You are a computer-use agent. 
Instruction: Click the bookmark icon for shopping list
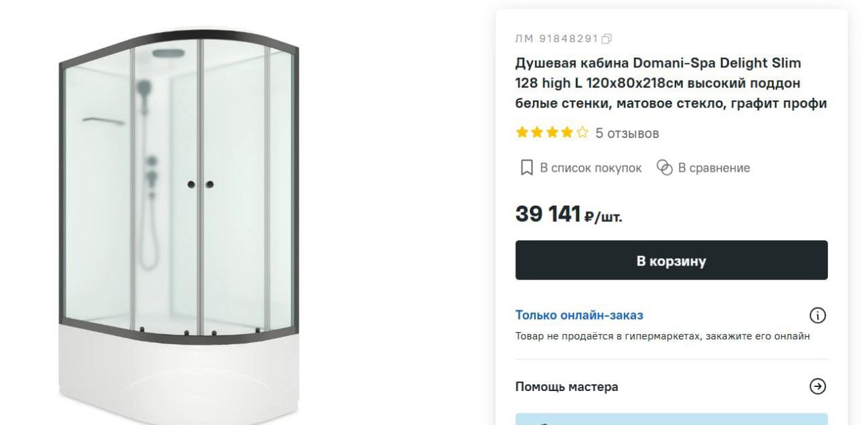[x=526, y=168]
